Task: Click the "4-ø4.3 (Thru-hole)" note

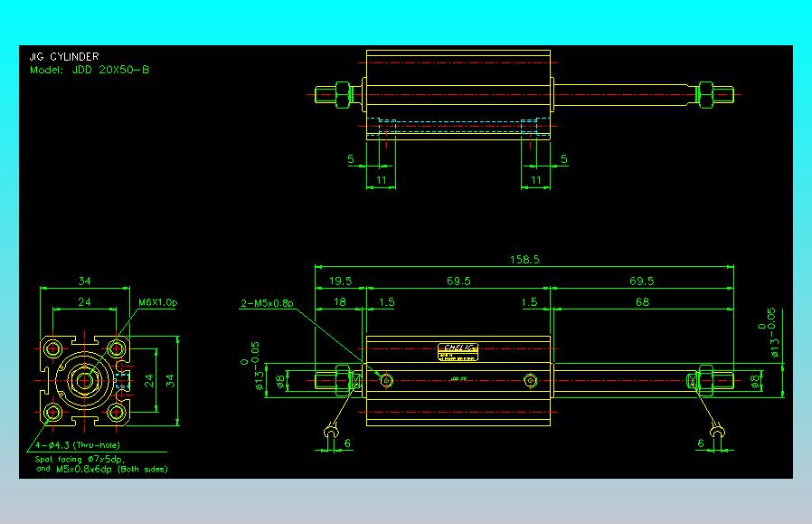Action: tap(77, 444)
